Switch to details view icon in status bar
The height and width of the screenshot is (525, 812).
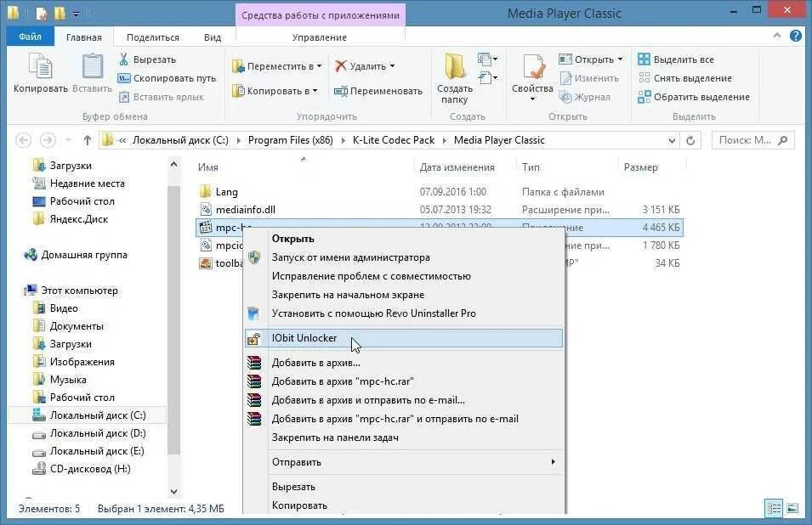click(775, 509)
